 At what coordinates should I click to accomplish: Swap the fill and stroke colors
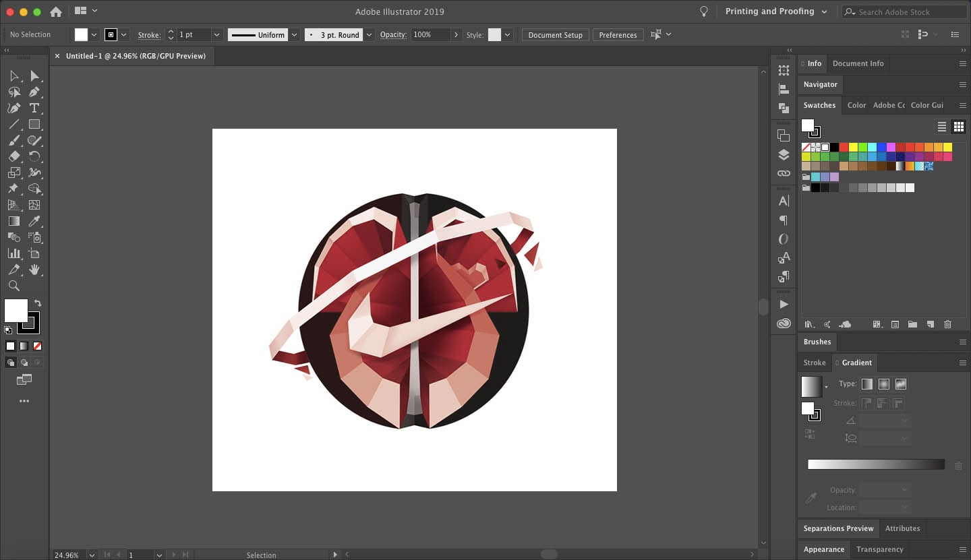(38, 303)
